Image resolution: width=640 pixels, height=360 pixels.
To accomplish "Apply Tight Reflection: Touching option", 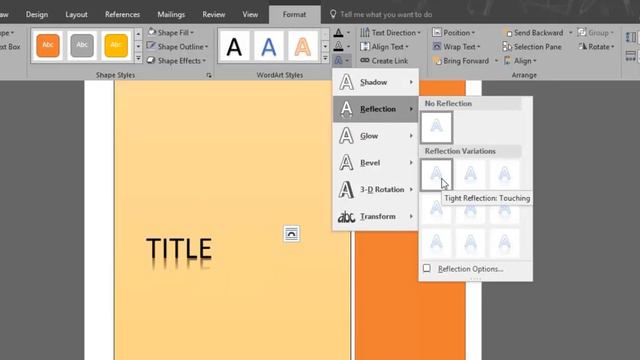I will point(436,175).
